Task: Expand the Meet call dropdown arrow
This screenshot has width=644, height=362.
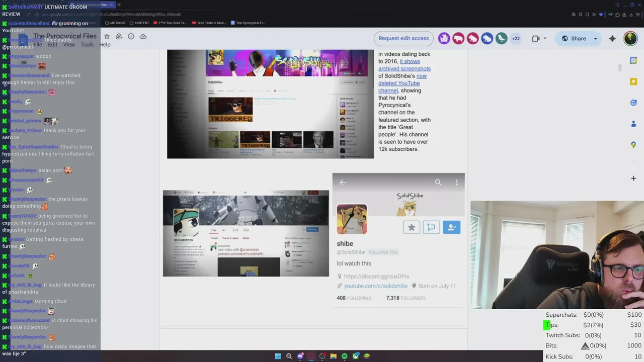Action: pyautogui.click(x=545, y=39)
